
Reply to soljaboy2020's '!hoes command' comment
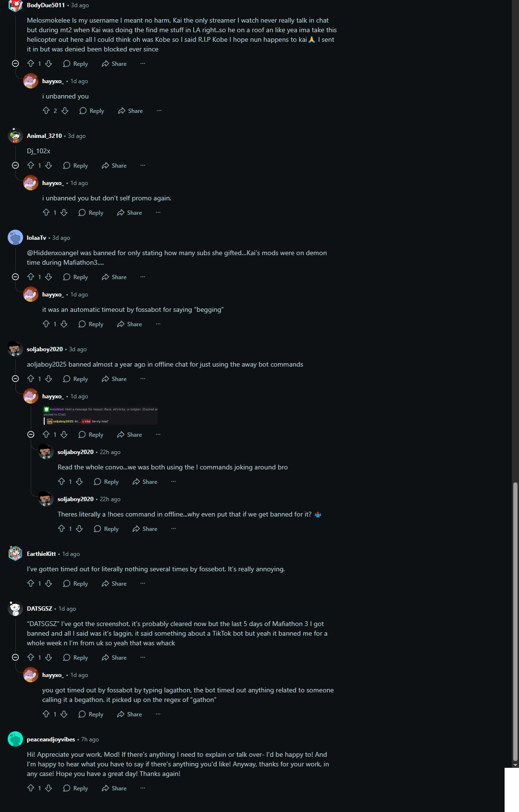(106, 529)
